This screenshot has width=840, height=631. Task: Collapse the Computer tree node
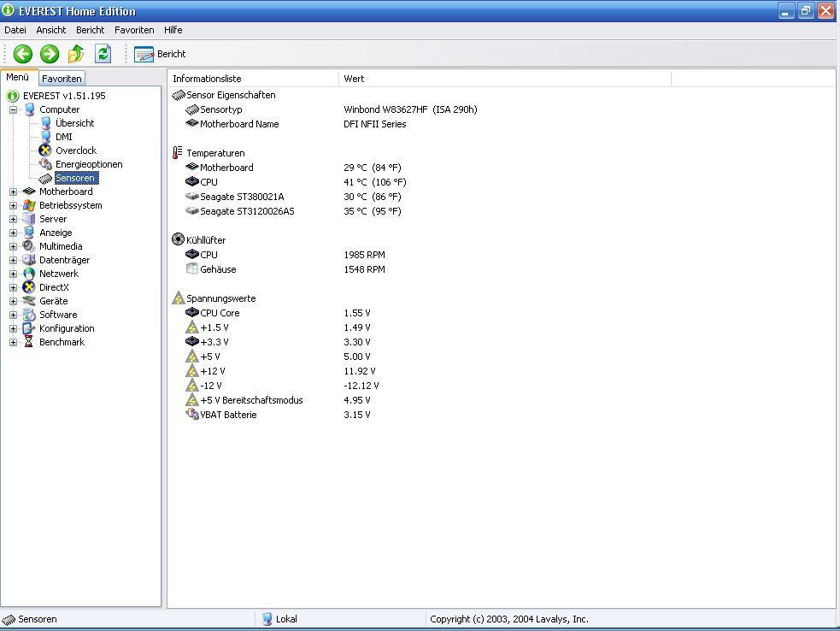coord(13,110)
